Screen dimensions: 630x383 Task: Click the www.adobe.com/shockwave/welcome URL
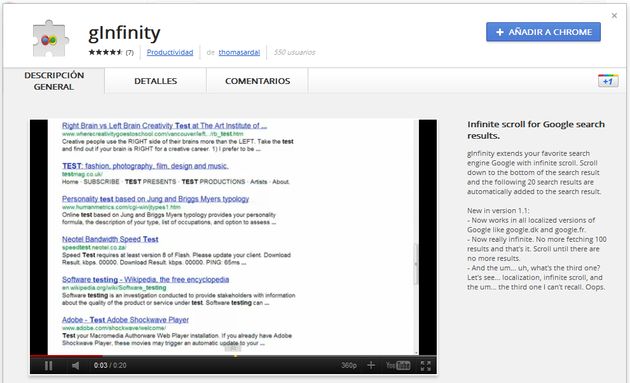coord(114,328)
